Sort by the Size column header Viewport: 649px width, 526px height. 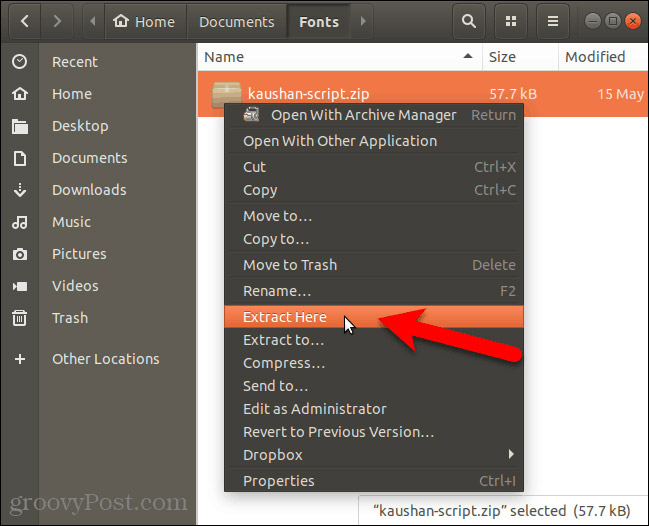(520, 57)
